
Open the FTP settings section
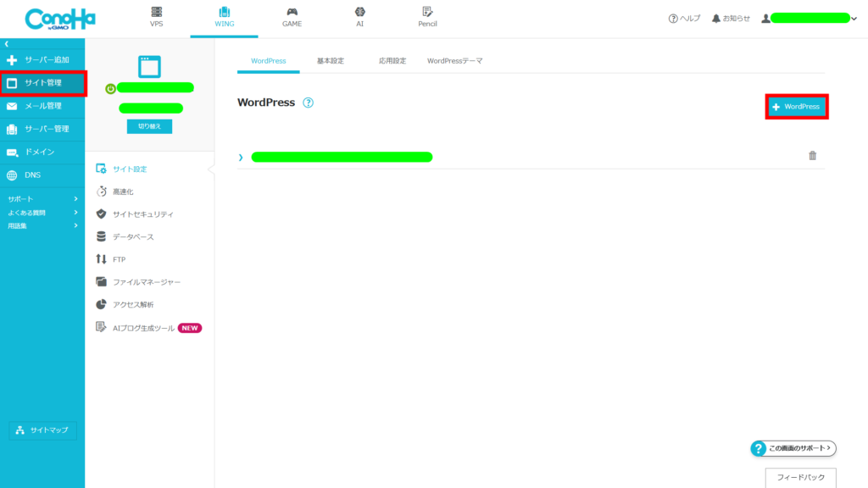point(118,259)
